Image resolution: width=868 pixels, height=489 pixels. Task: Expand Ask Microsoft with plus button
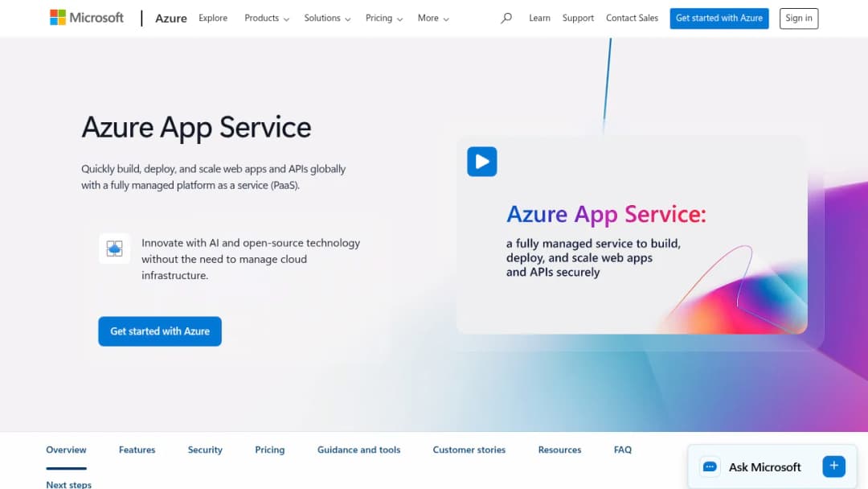click(833, 466)
